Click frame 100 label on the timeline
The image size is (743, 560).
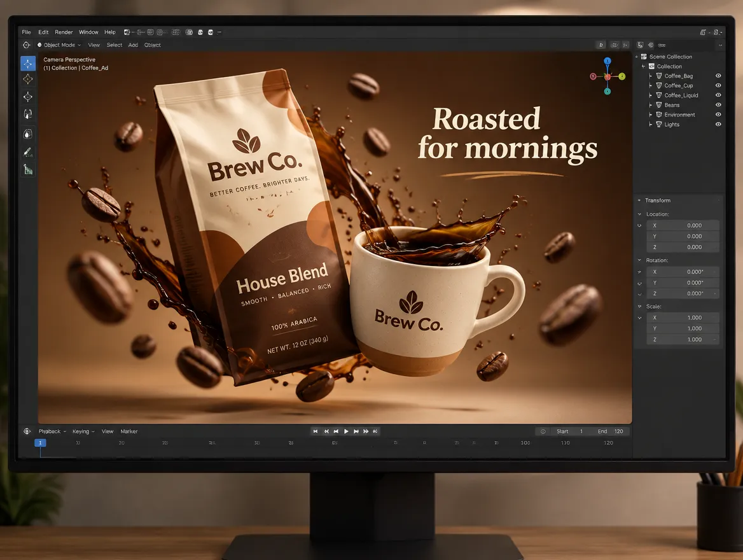525,443
